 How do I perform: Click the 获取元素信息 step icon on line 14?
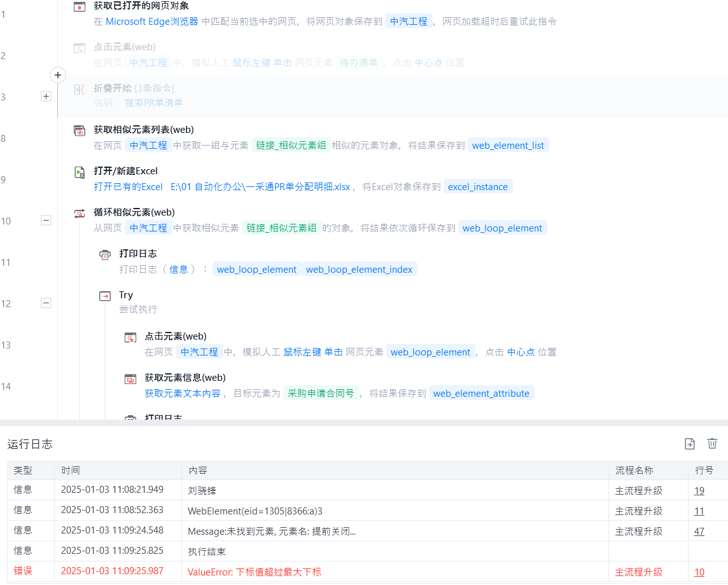[x=130, y=379]
